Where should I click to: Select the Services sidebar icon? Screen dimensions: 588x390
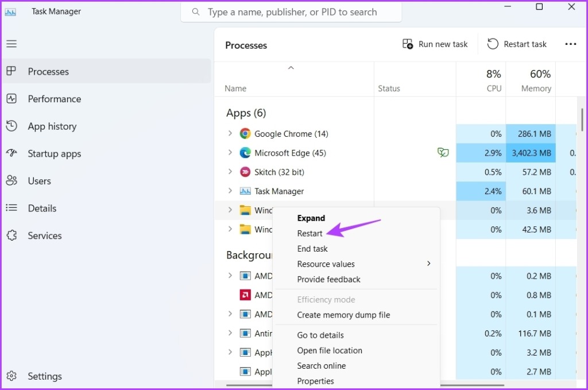[x=13, y=235]
